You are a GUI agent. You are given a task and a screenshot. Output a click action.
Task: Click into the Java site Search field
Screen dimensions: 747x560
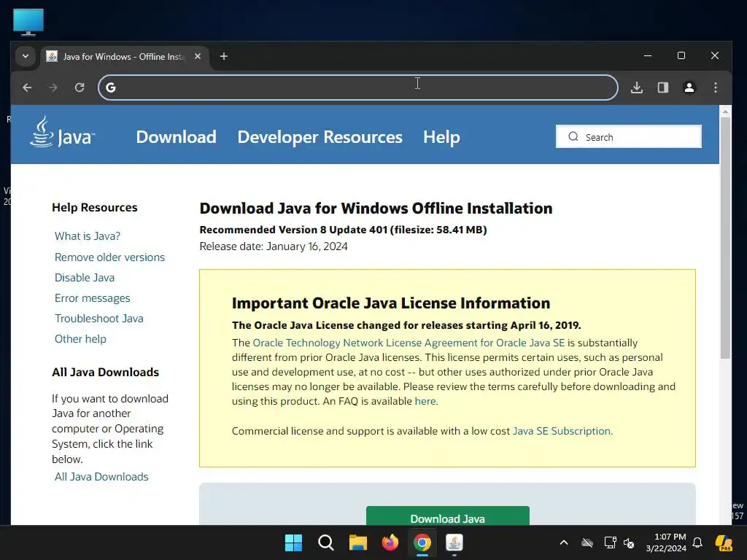click(x=628, y=136)
